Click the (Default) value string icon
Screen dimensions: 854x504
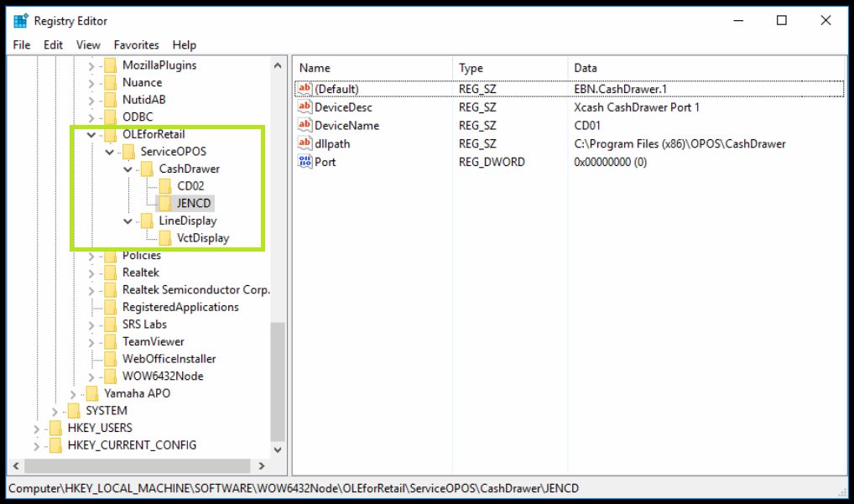point(305,89)
